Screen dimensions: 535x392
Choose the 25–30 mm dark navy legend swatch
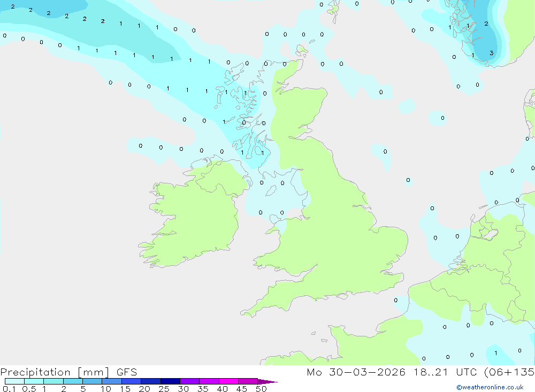(x=170, y=381)
